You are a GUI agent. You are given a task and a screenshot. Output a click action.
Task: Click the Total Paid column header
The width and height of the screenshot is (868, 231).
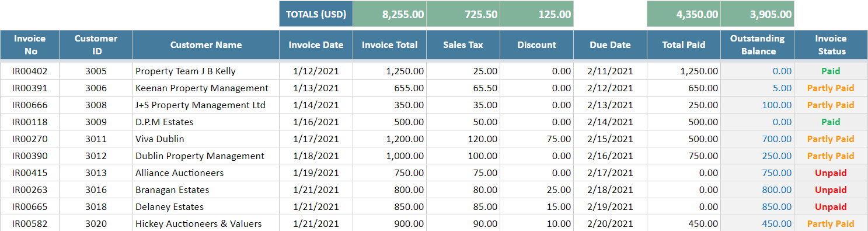(684, 45)
